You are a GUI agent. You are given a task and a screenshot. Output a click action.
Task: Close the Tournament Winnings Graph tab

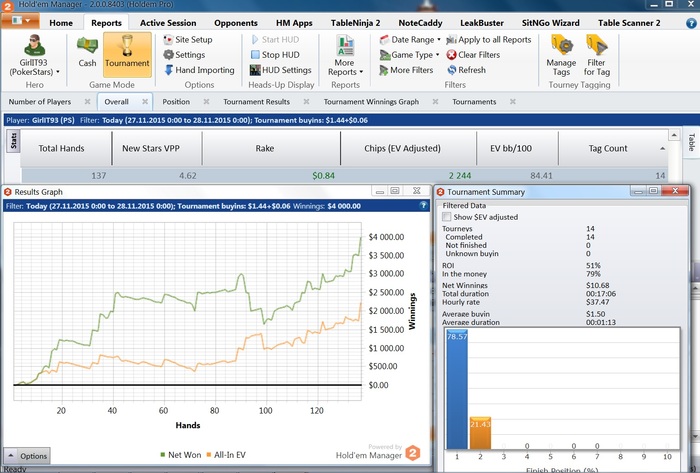[x=435, y=102]
